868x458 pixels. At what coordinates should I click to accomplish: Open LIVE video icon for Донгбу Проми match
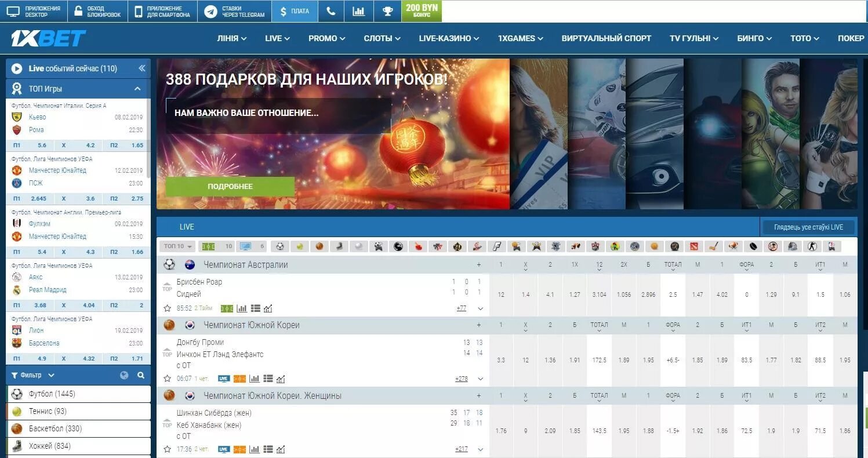click(x=224, y=379)
